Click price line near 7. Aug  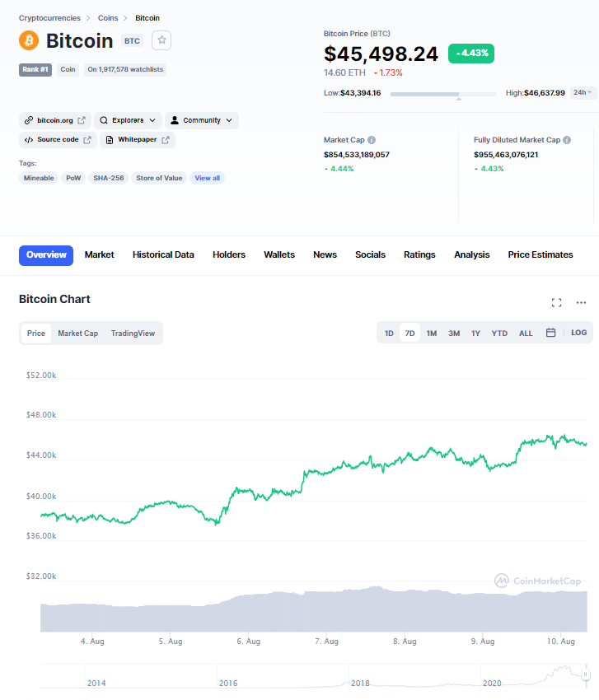[326, 472]
